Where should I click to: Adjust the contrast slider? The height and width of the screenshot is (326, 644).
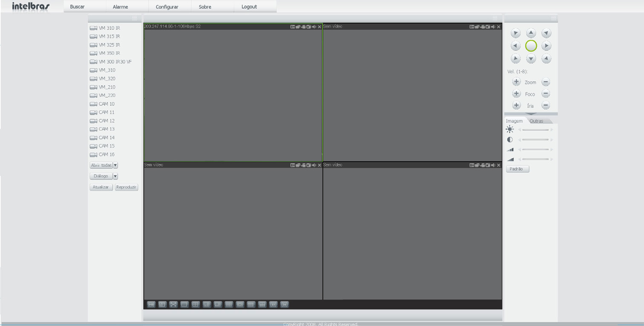click(x=535, y=139)
